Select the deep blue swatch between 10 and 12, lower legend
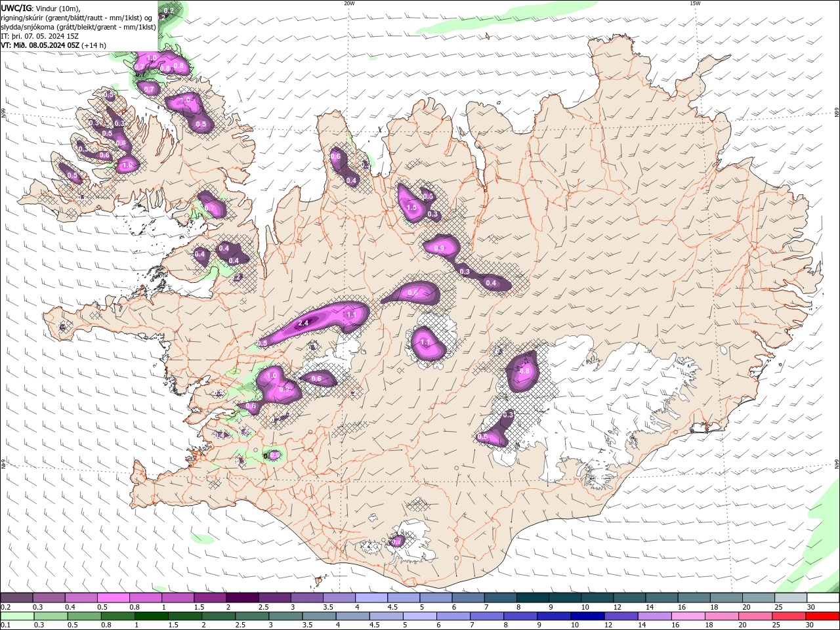The height and width of the screenshot is (630, 840). 587,616
